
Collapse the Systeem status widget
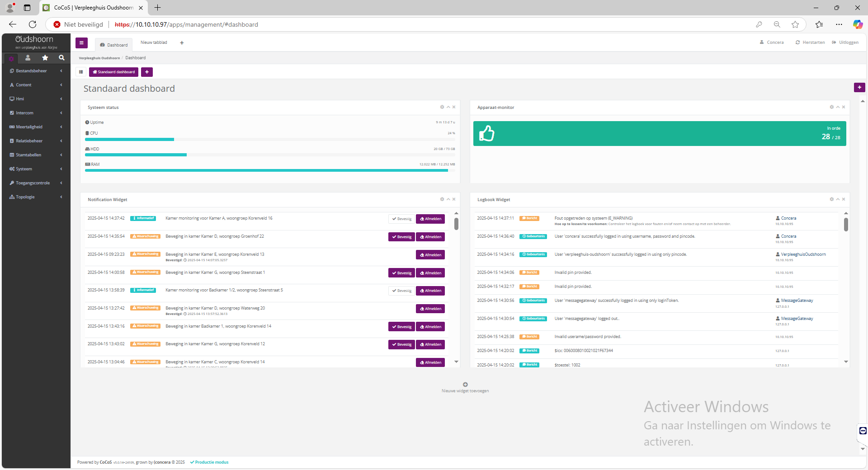click(x=448, y=107)
